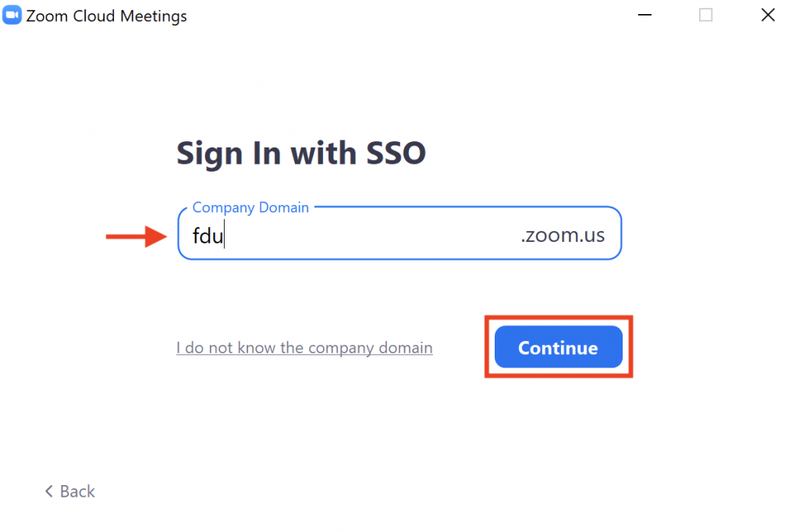
Task: Click the 'Zoom Cloud Meetings' window title text
Action: point(106,16)
